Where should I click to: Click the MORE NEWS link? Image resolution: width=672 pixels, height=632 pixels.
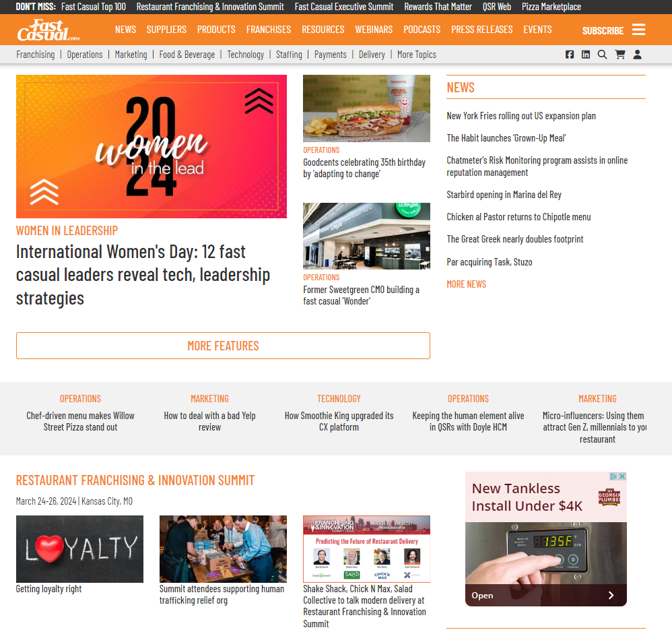[466, 284]
